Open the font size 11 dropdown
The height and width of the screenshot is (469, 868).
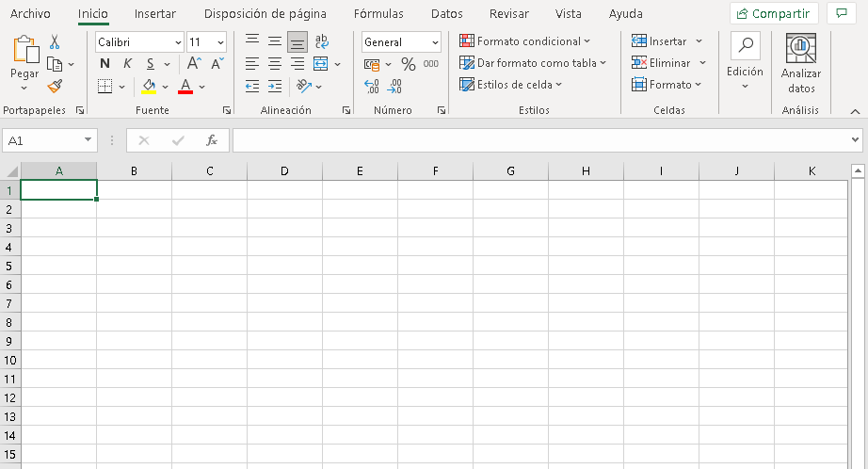coord(220,42)
